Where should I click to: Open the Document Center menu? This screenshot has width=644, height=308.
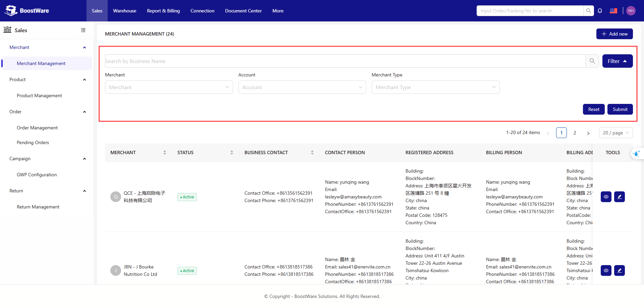click(243, 11)
